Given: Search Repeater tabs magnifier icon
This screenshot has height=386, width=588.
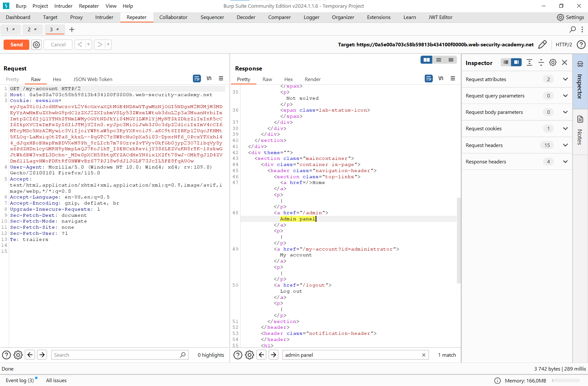Looking at the screenshot, I should (x=573, y=29).
